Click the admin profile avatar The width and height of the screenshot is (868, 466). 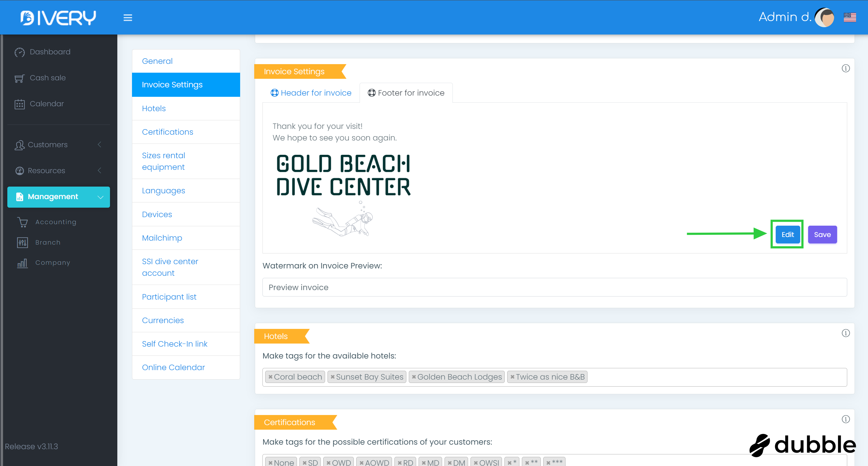tap(825, 17)
